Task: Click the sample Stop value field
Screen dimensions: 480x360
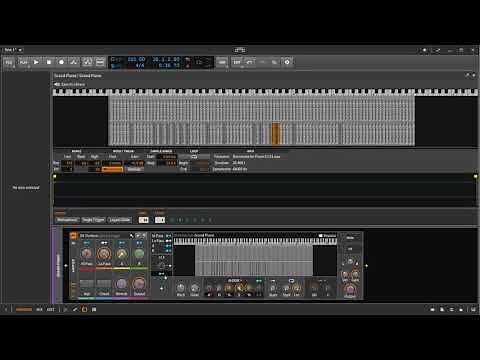Action: (x=166, y=163)
